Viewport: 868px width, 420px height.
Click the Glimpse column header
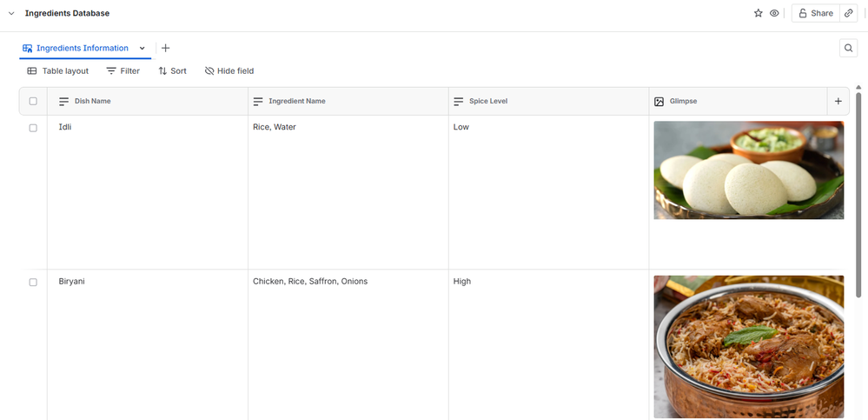pos(738,102)
